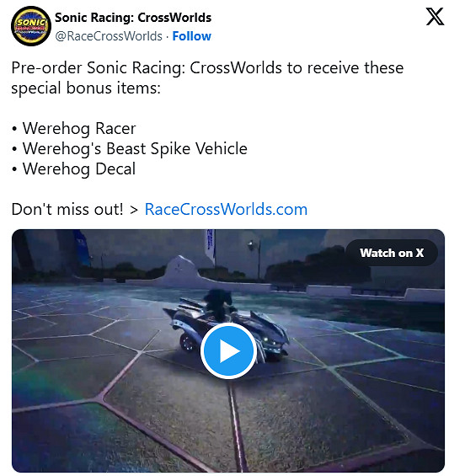Open the RaceCrossWorlds.com link
The width and height of the screenshot is (449, 476).
226,209
